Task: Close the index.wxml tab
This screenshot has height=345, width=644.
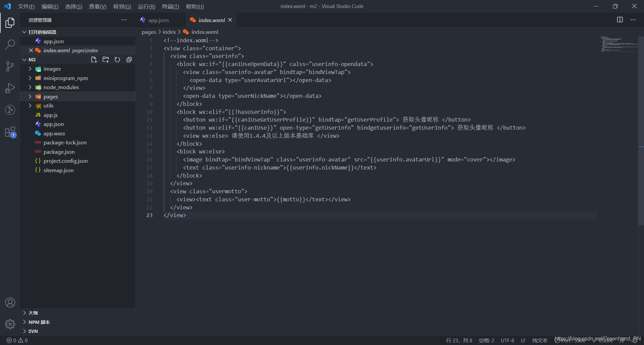Action: pos(230,20)
